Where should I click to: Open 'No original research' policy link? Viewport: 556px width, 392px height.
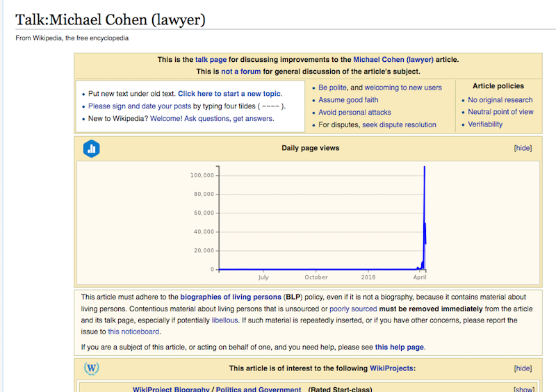coord(500,100)
